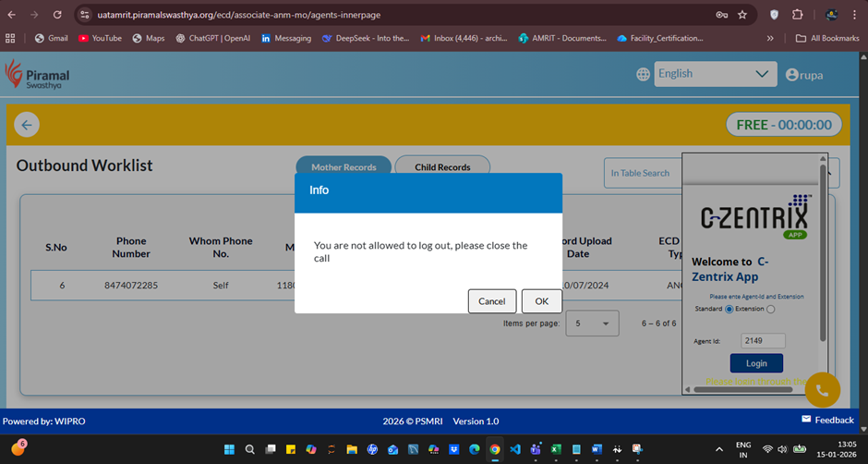Select the Extension radio option
The image size is (868, 464).
[771, 309]
